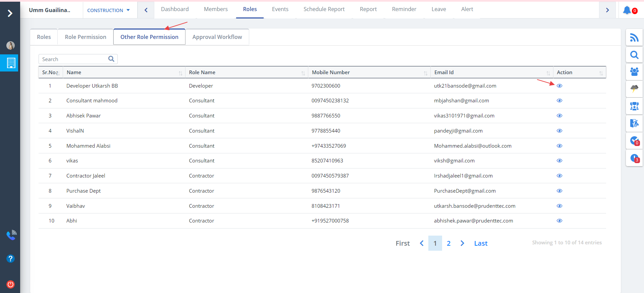Click eye icon for Mohammed Alabsi row
The height and width of the screenshot is (293, 644).
pyautogui.click(x=559, y=146)
